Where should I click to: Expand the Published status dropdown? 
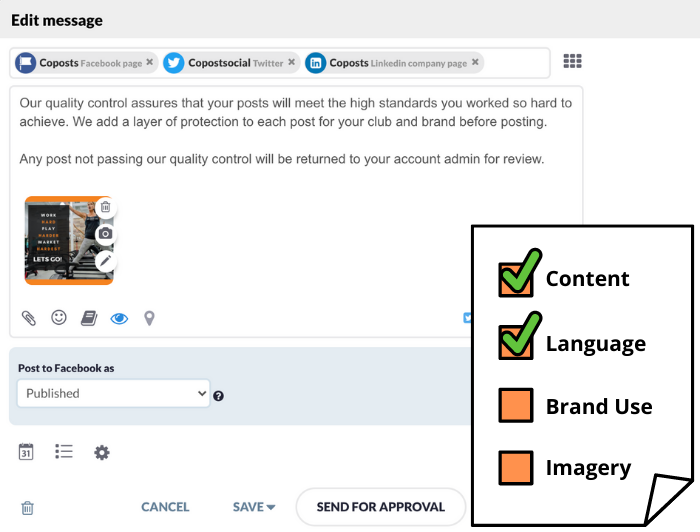pos(114,393)
